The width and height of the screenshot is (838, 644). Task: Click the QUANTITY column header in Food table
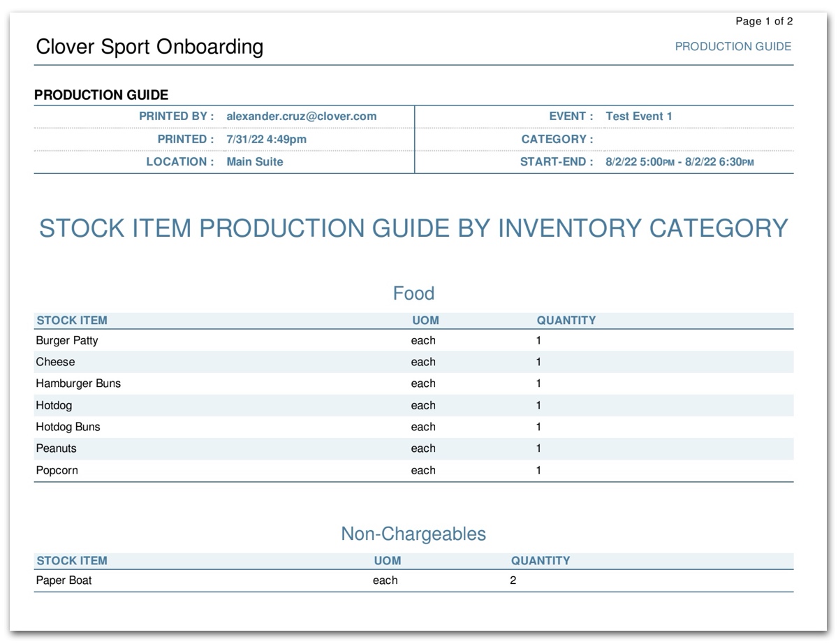pyautogui.click(x=566, y=321)
